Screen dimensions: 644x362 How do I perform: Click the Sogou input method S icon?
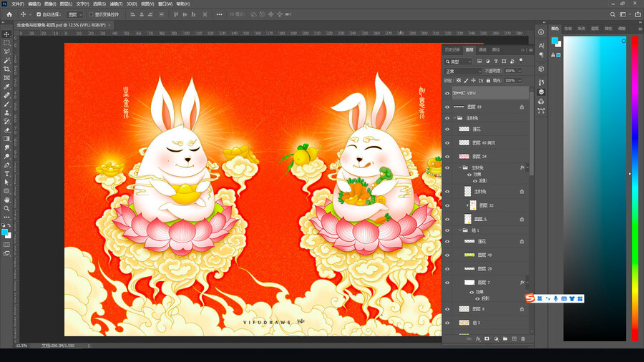[530, 298]
